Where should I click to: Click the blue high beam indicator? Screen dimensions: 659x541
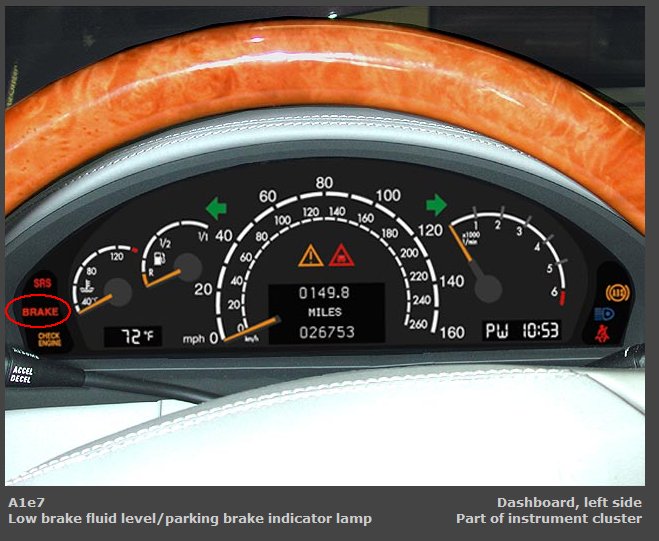[604, 313]
